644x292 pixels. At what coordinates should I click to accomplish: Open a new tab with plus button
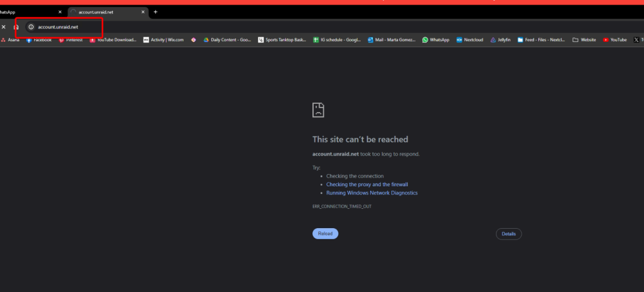155,12
